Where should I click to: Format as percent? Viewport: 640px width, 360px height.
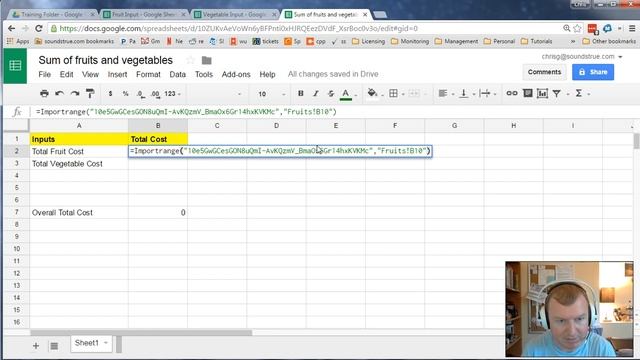click(x=125, y=93)
